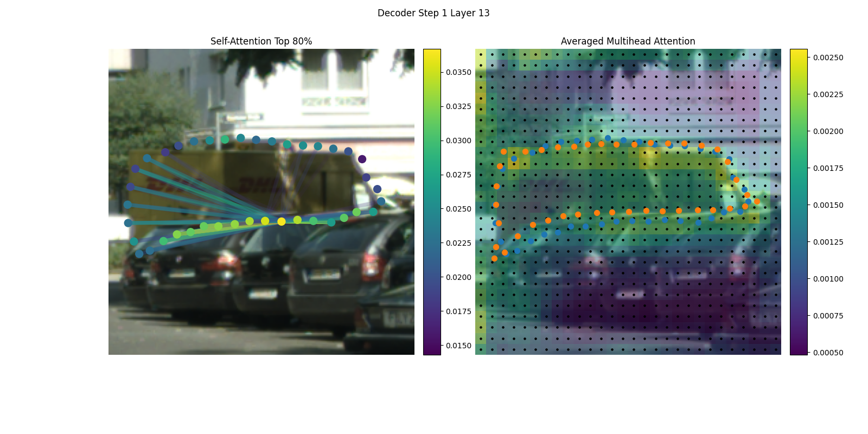Click the 0.0150 tick label on left colorbar
The width and height of the screenshot is (868, 434).
click(458, 346)
